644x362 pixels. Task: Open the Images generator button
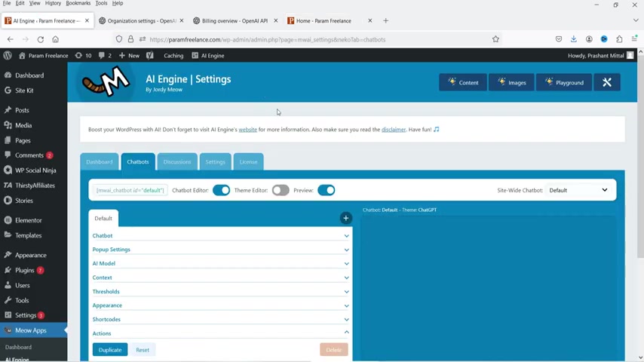coord(511,82)
